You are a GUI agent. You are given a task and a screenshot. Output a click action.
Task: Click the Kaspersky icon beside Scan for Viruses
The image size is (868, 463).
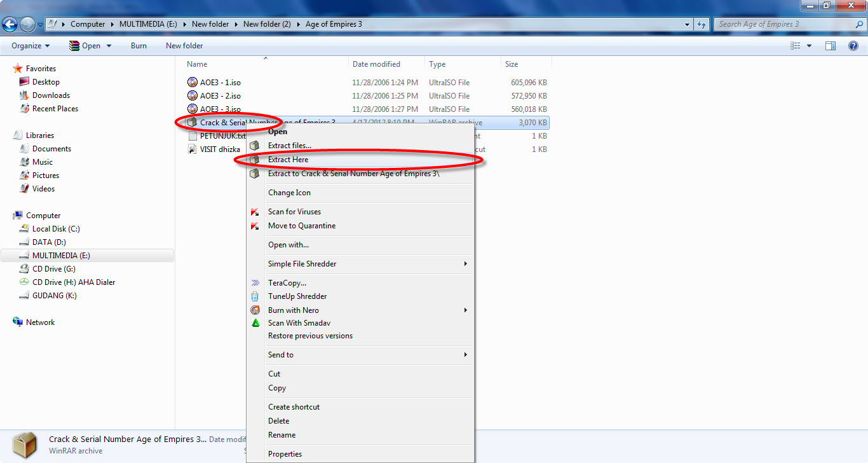point(255,212)
